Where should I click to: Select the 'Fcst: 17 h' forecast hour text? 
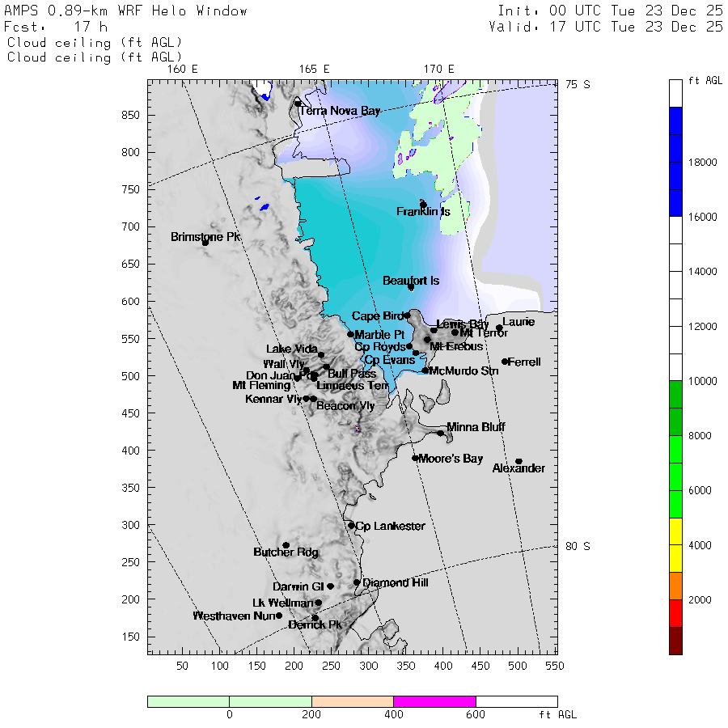pyautogui.click(x=56, y=27)
